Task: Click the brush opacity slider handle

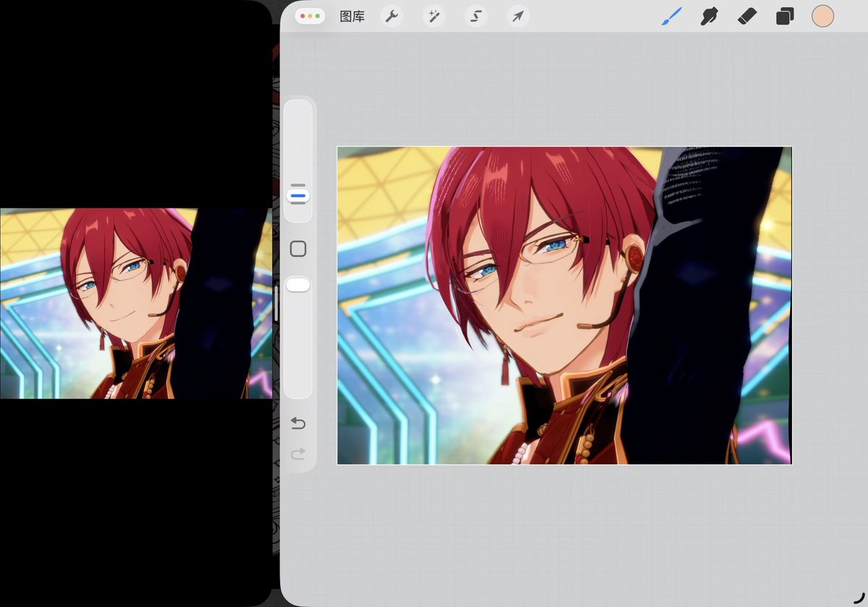Action: [298, 285]
